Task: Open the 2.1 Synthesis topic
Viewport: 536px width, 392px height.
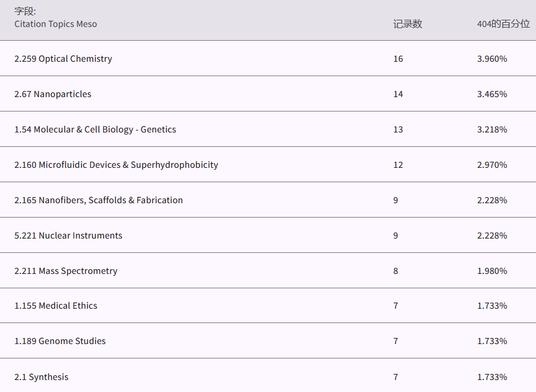Action: click(x=41, y=377)
